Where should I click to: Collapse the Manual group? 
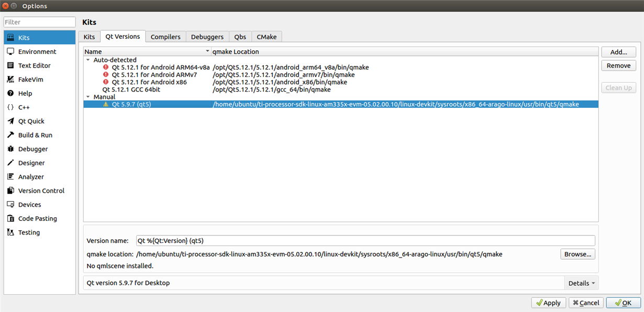(x=88, y=97)
